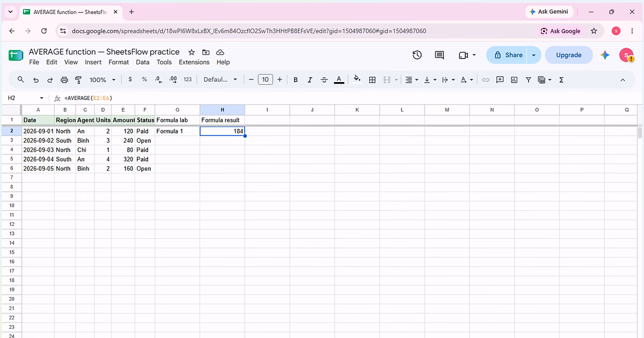Open the Extensions menu
This screenshot has height=338, width=644.
[x=194, y=62]
